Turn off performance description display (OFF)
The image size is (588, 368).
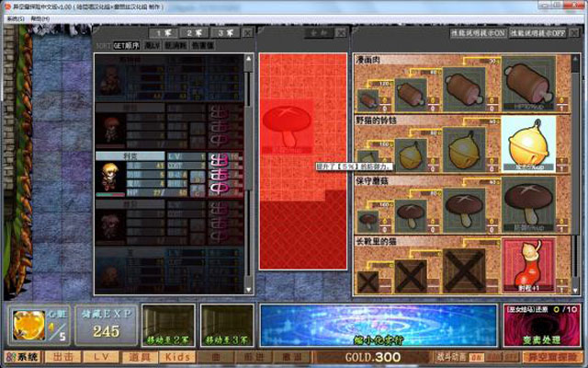(x=537, y=33)
